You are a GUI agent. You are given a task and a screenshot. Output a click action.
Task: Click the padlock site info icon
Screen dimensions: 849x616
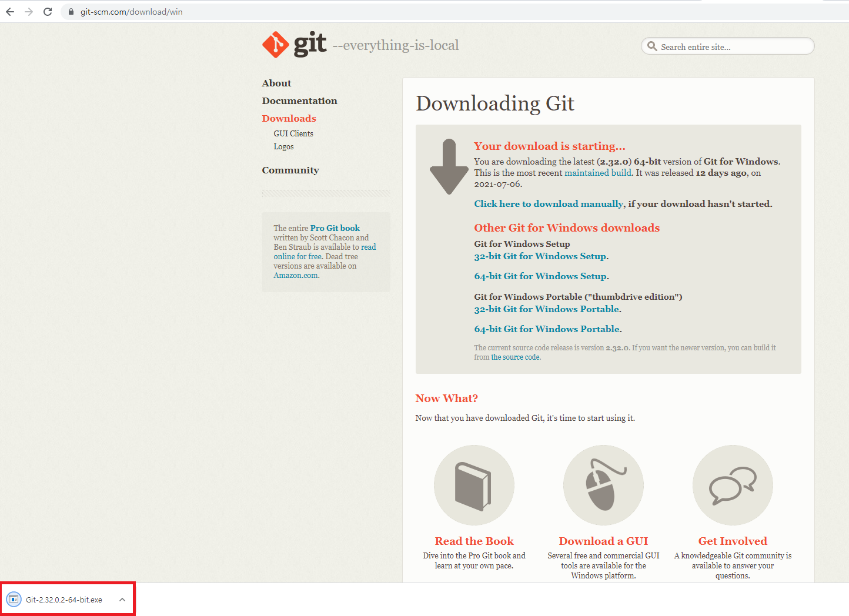coord(71,12)
